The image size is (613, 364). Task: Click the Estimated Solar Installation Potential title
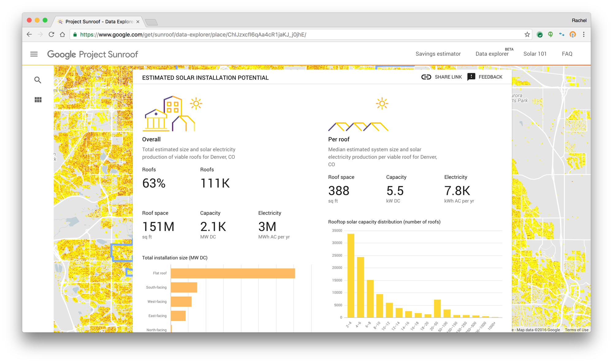pos(205,78)
